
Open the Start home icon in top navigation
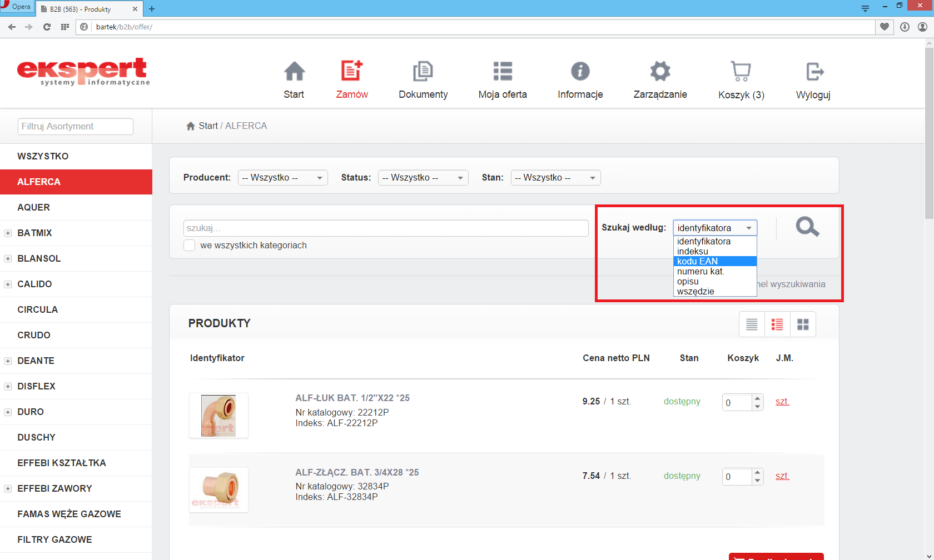point(294,71)
